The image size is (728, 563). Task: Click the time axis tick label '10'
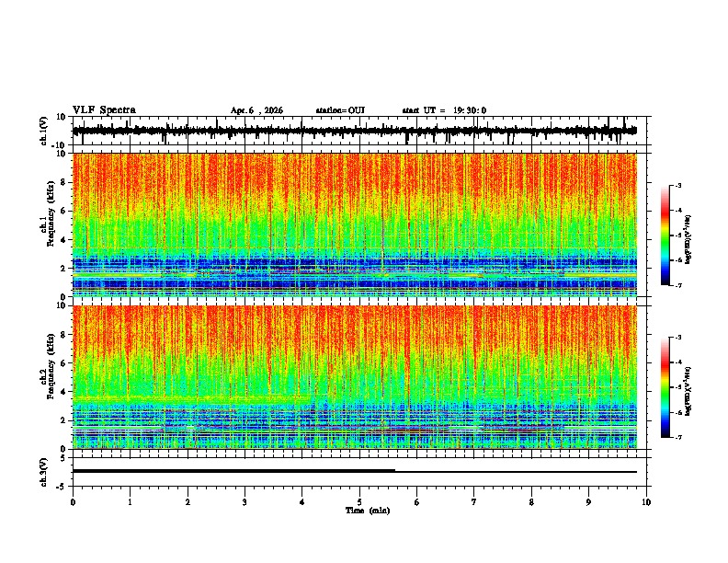646,502
